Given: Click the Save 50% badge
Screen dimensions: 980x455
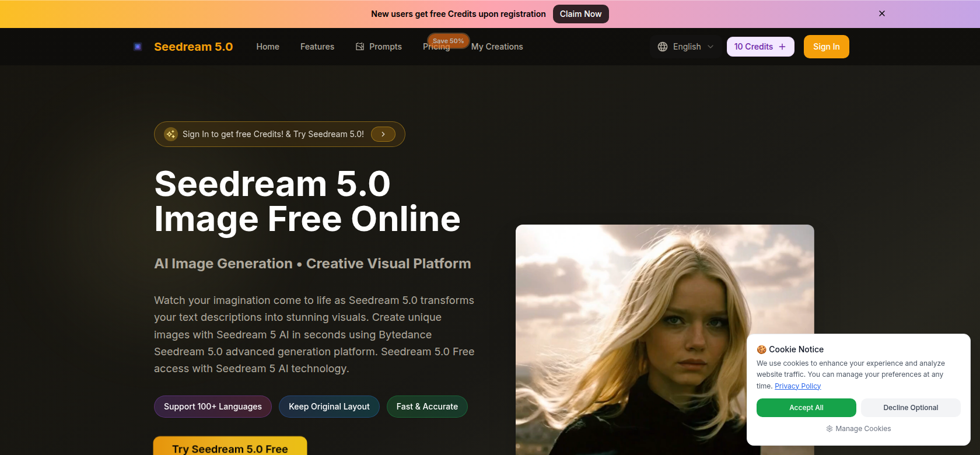Looking at the screenshot, I should (x=448, y=40).
